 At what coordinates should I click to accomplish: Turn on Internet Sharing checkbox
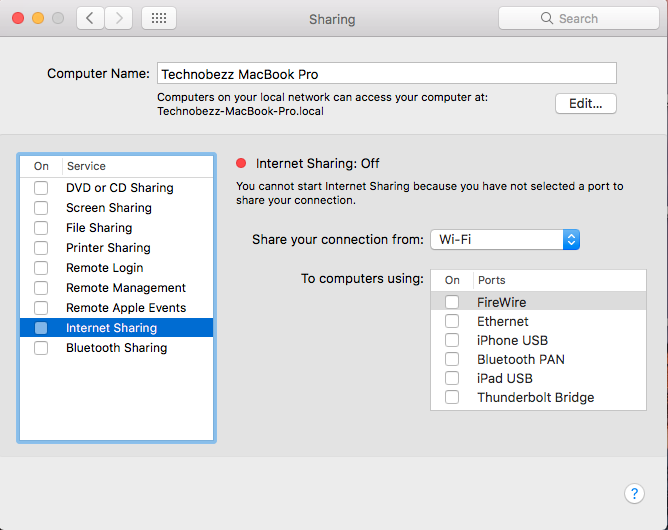click(41, 328)
